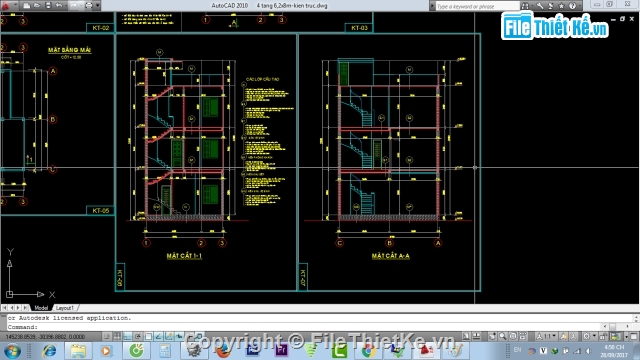Click the binoculars search icon
The width and height of the screenshot is (640, 360).
click(x=525, y=6)
